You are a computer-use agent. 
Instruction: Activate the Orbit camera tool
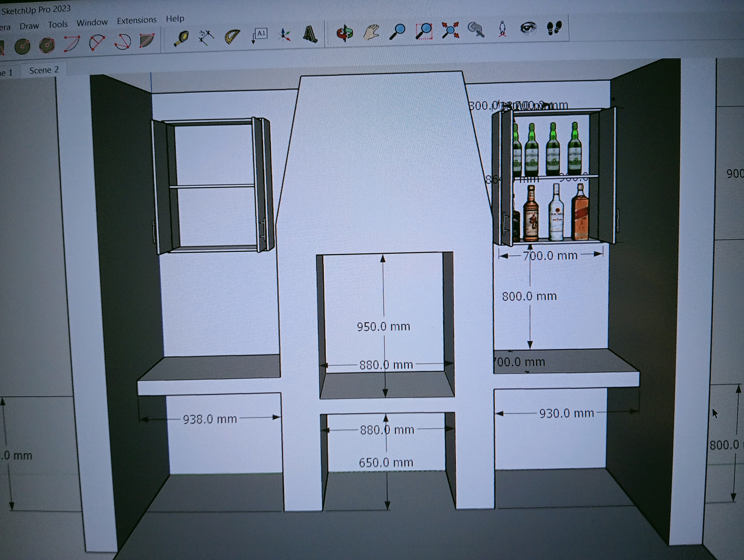click(x=345, y=33)
